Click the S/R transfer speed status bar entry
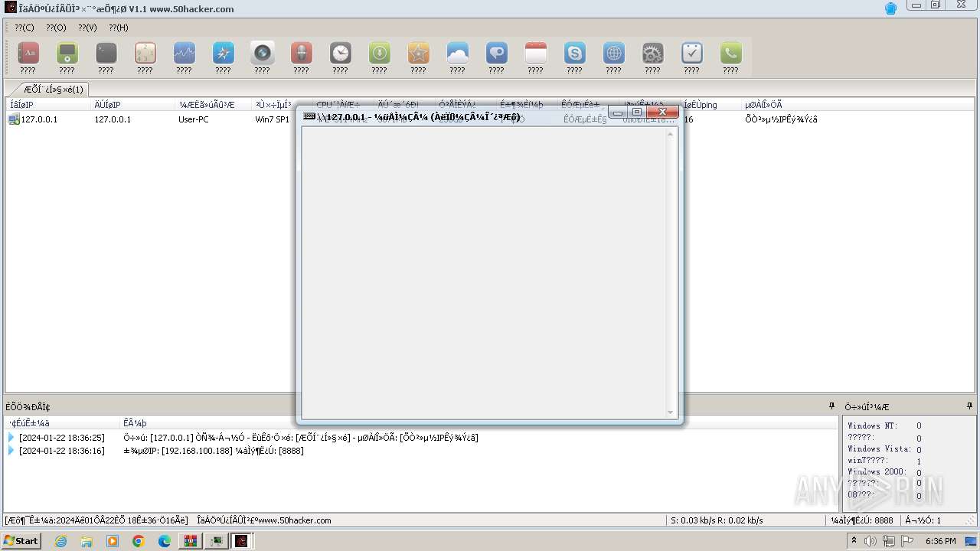 coord(717,520)
